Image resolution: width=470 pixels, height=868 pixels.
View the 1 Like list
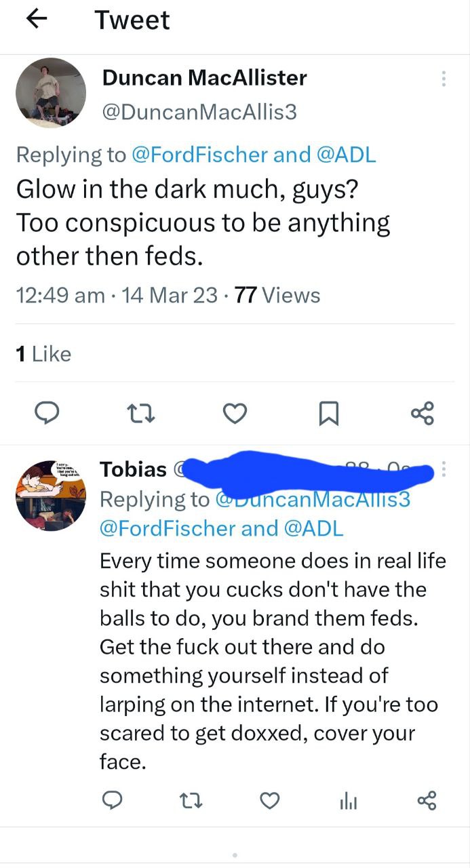click(43, 353)
